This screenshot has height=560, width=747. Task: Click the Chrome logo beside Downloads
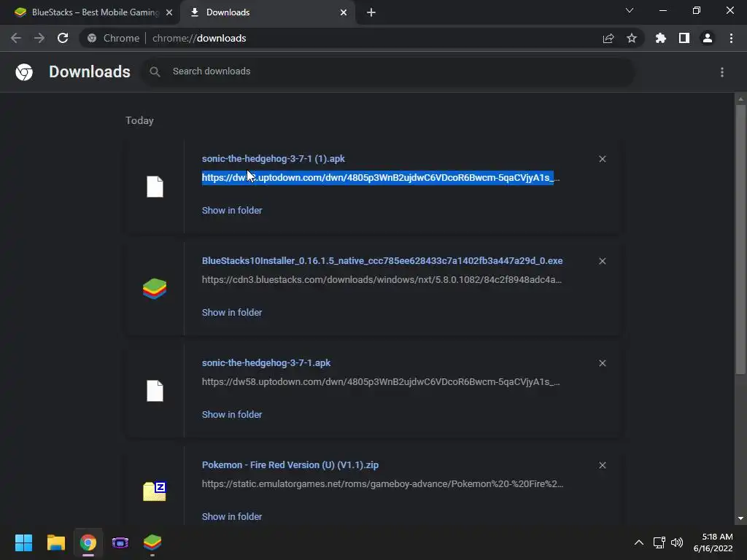pyautogui.click(x=24, y=72)
